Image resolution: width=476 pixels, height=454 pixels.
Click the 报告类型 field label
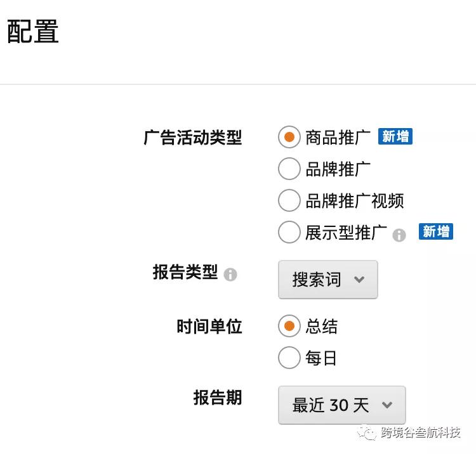point(185,273)
